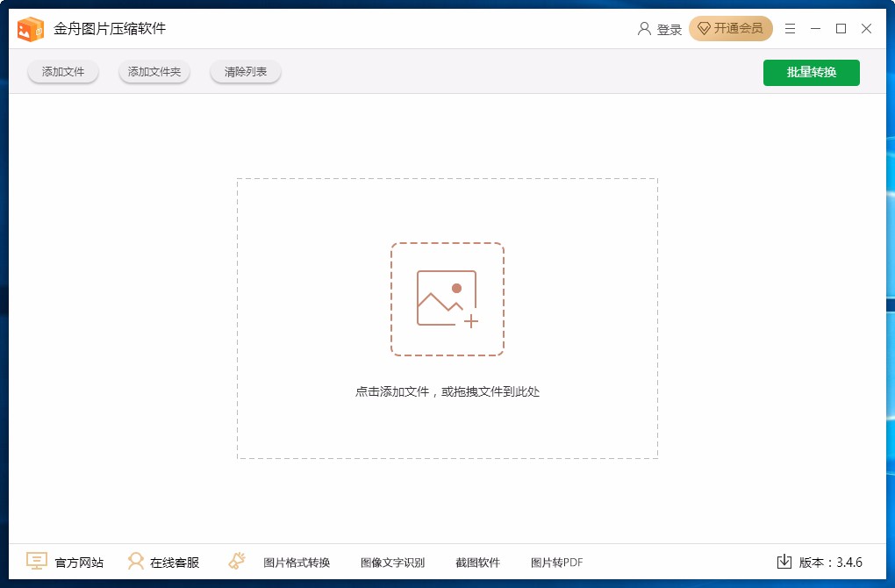Click the 清除列表 button
The width and height of the screenshot is (895, 588).
[245, 72]
